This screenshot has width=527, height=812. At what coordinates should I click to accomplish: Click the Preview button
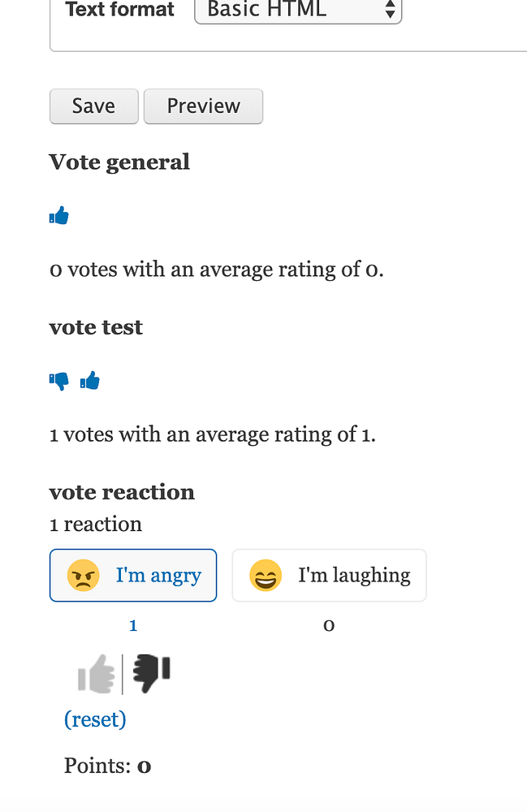click(203, 106)
